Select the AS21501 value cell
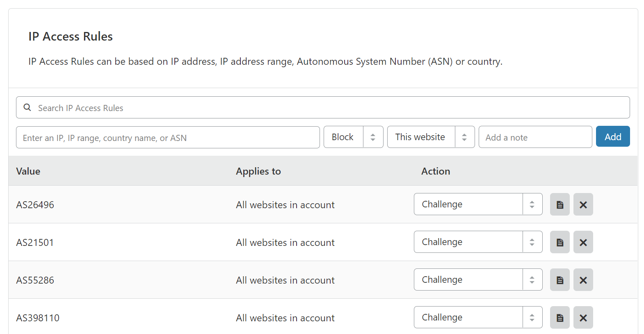Viewport: 644px width, 334px height. coord(35,243)
